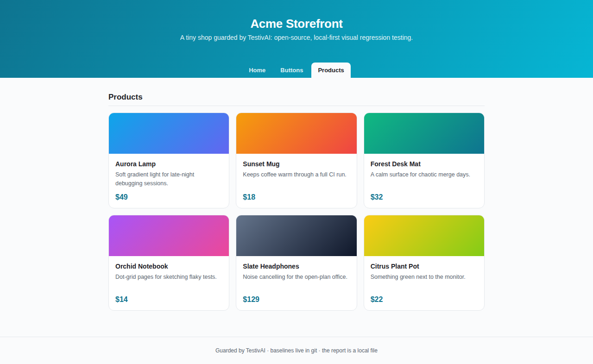Image resolution: width=593 pixels, height=364 pixels.
Task: Click the 'Noise cancelling' description
Action: [295, 277]
